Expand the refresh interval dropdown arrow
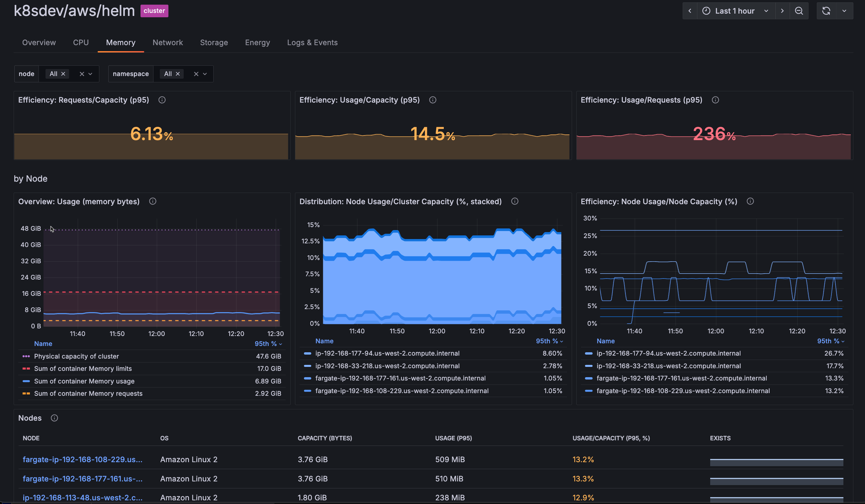The width and height of the screenshot is (865, 504). [x=844, y=11]
